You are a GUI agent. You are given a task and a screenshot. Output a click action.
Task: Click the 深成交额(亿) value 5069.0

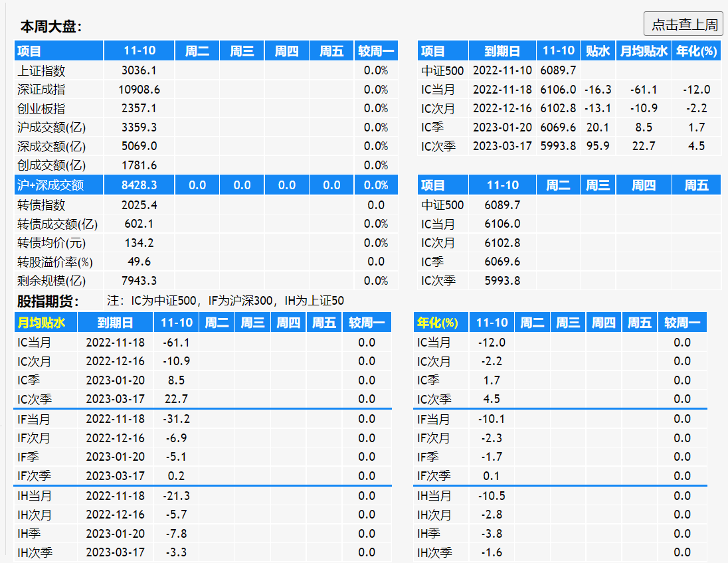tap(139, 146)
